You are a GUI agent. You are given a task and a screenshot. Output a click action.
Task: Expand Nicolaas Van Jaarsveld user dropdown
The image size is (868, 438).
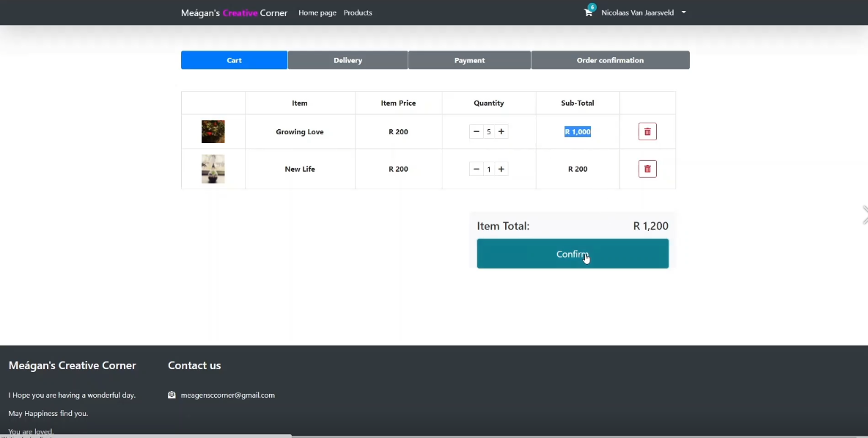tap(644, 12)
